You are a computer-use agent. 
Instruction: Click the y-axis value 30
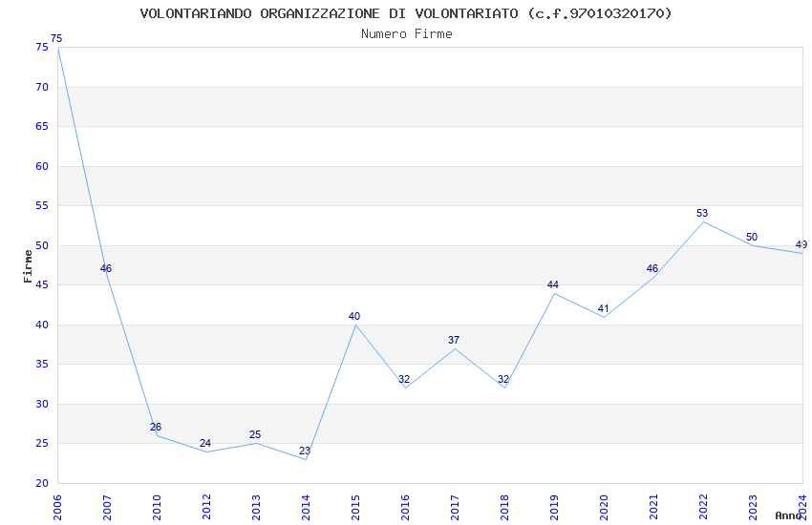[42, 404]
